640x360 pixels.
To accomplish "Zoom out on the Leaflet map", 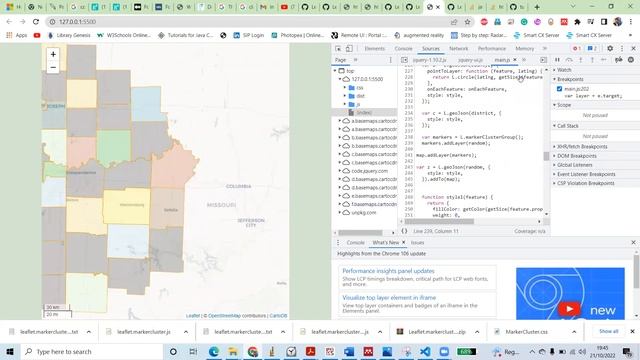I will point(53,67).
